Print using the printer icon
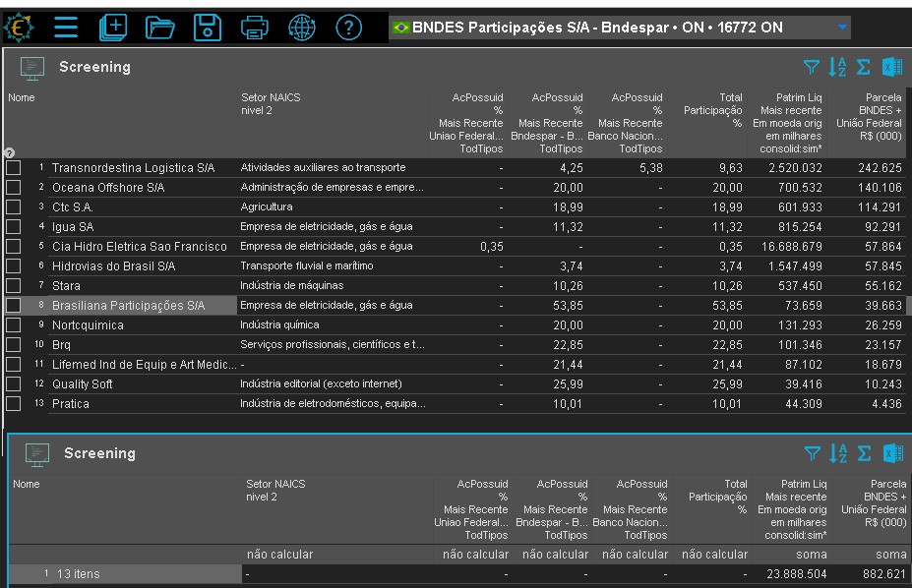Screen dimensions: 912x588 click(254, 28)
